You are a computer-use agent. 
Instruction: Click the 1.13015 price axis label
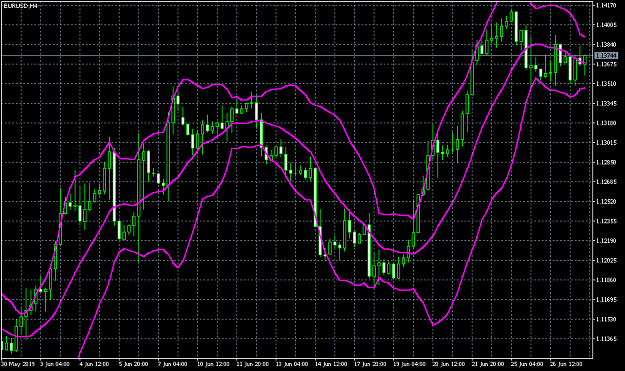tap(606, 143)
